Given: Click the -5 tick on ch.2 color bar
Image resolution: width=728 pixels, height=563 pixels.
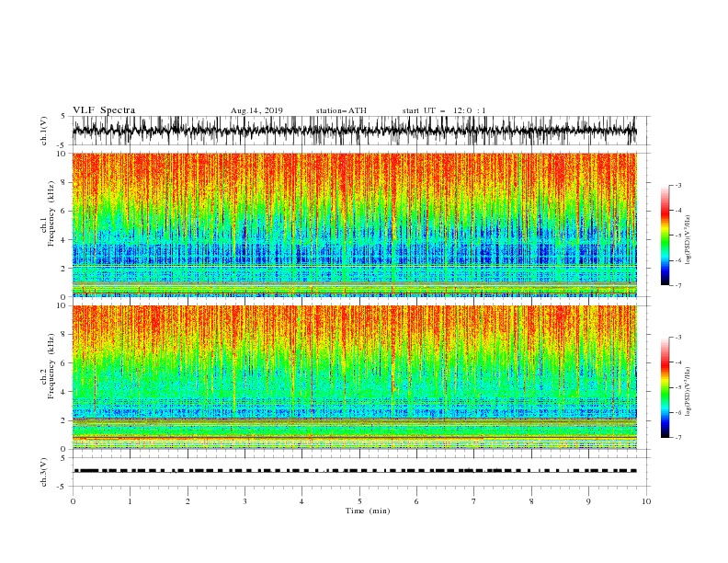Looking at the screenshot, I should [x=677, y=387].
